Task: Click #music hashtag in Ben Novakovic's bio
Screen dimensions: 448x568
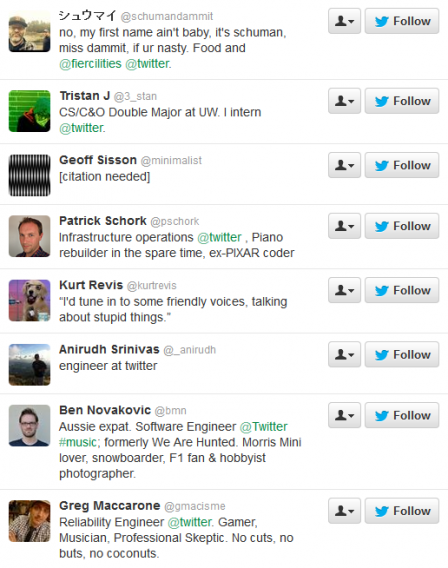Action: click(x=78, y=442)
